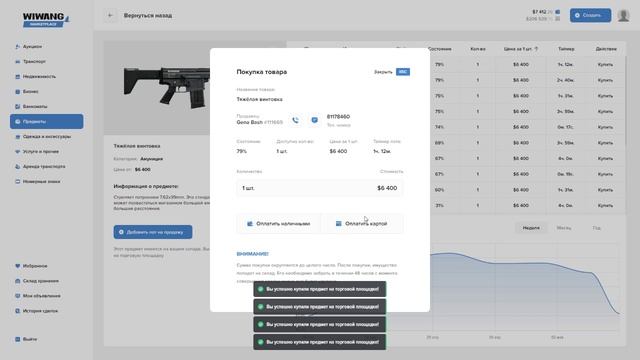Switch chart to Неделя tab
Image resolution: width=640 pixels, height=360 pixels.
[531, 228]
